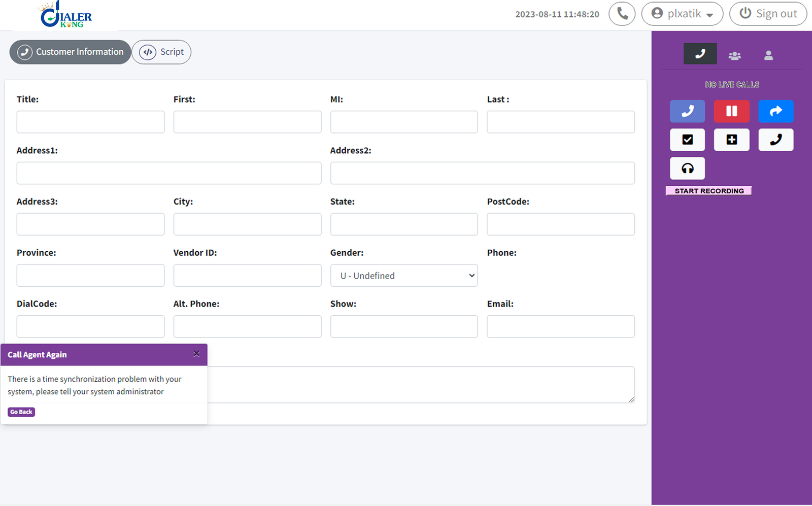The height and width of the screenshot is (506, 812).
Task: Click the white handset icon button
Action: pyautogui.click(x=775, y=140)
